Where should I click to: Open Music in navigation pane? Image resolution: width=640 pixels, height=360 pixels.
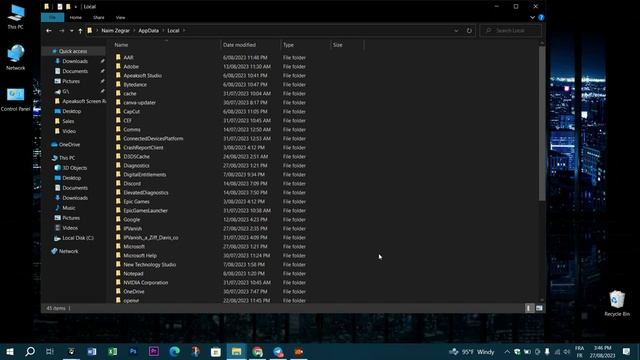(x=69, y=208)
